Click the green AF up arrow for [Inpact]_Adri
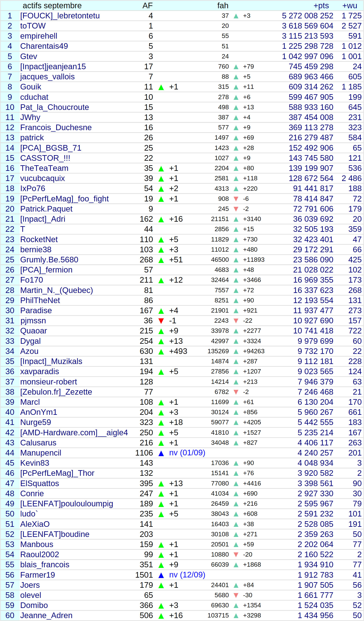The height and width of the screenshot is (621, 364). coord(161,220)
